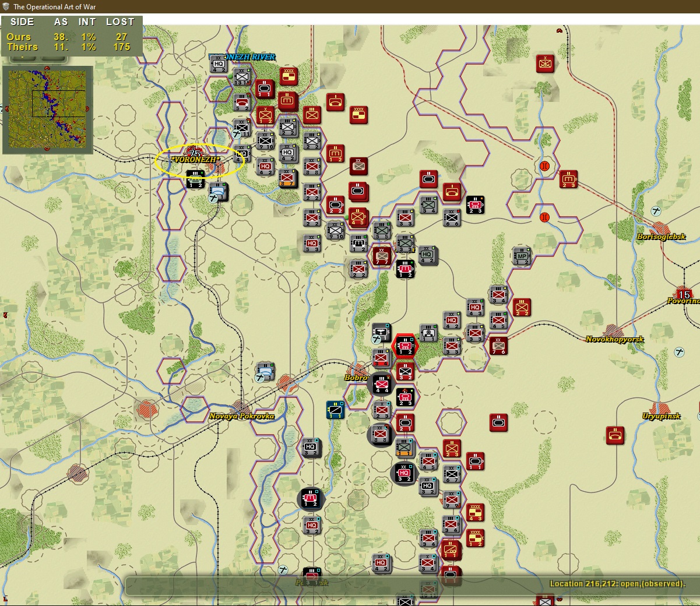Select the red artillery counter 2 3 near Borisoglebsk

pyautogui.click(x=568, y=179)
